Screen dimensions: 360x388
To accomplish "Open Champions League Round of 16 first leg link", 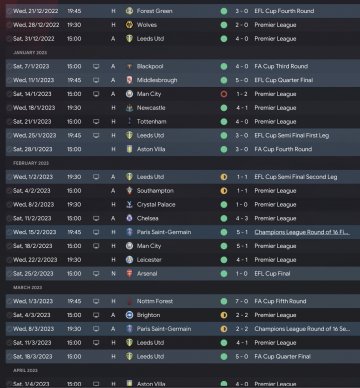I will click(x=302, y=232).
